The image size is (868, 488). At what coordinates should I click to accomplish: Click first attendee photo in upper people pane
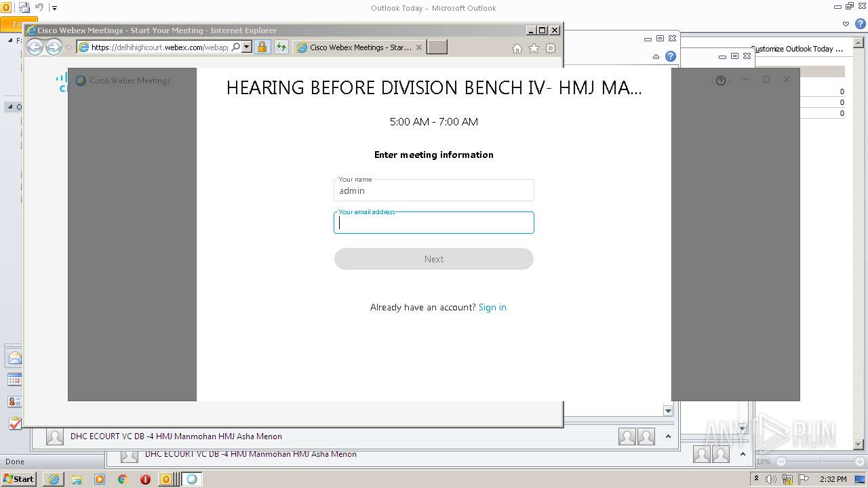627,436
